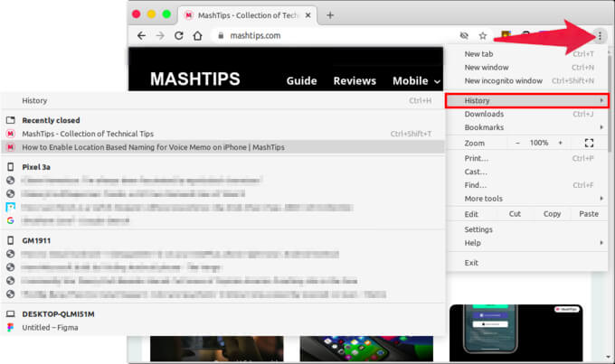
Task: Click the crossed-eye icon in address bar
Action: 464,35
